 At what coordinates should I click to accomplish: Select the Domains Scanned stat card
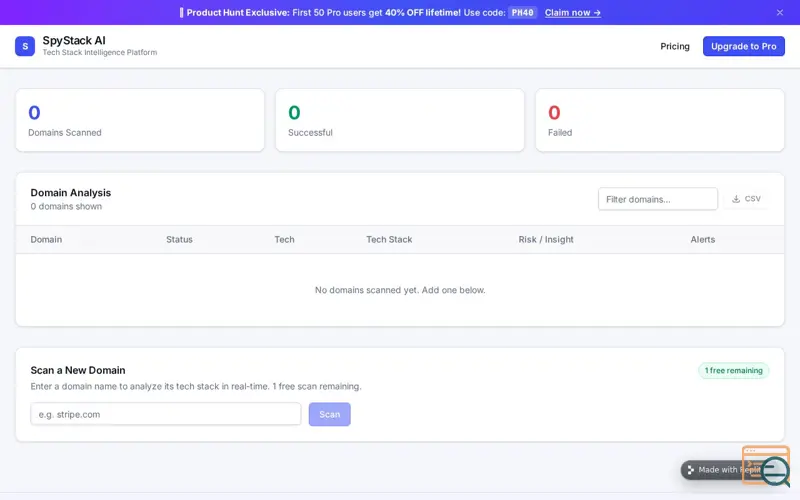pos(140,120)
